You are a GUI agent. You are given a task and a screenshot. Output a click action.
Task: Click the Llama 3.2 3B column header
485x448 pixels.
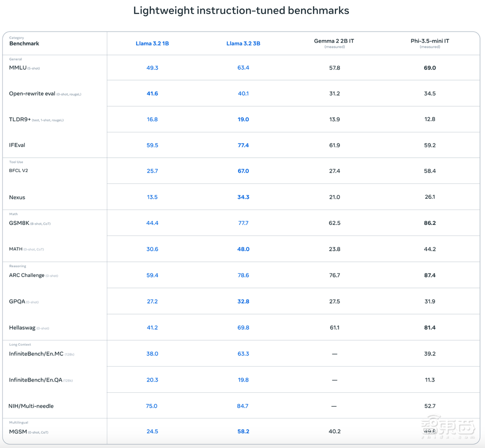[243, 44]
